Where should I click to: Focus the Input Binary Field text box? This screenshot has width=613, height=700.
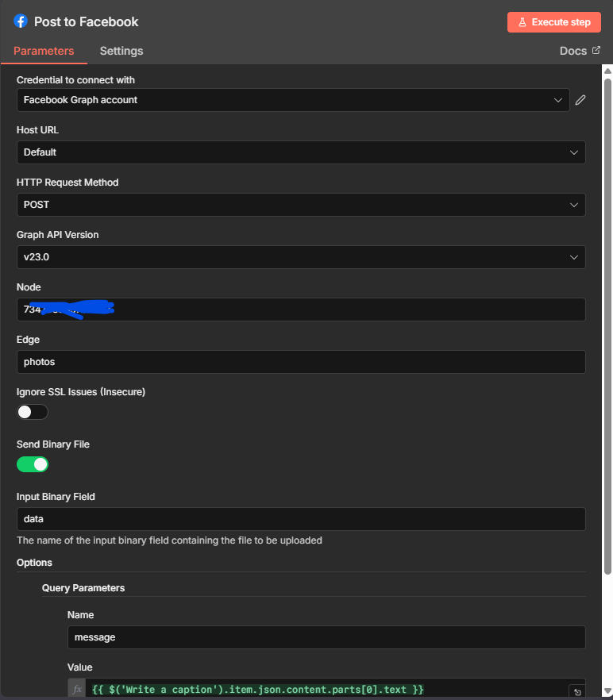(301, 519)
